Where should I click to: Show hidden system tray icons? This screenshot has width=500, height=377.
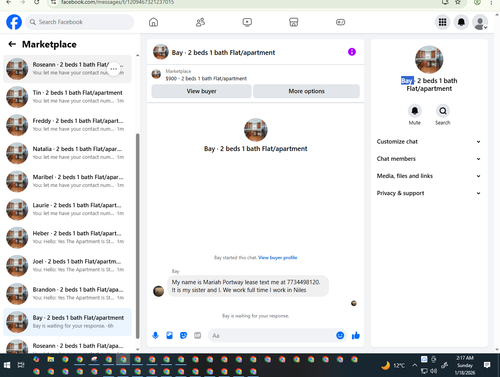click(414, 365)
